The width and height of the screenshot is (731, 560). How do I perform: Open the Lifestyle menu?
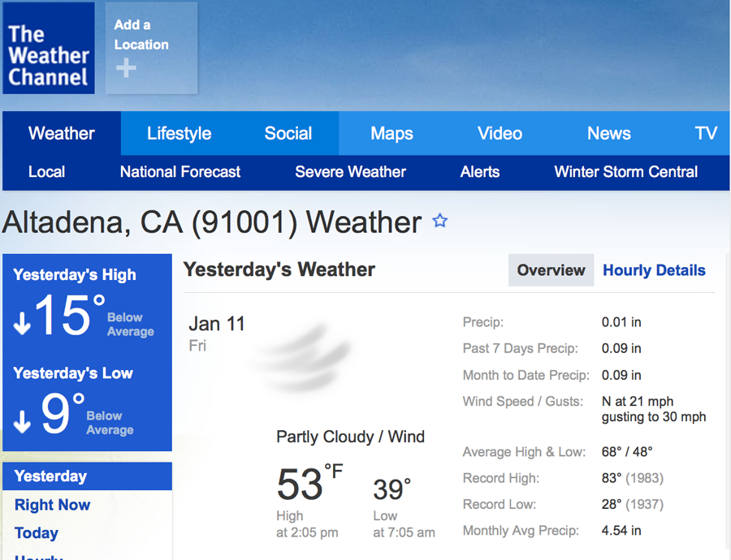coord(179,134)
